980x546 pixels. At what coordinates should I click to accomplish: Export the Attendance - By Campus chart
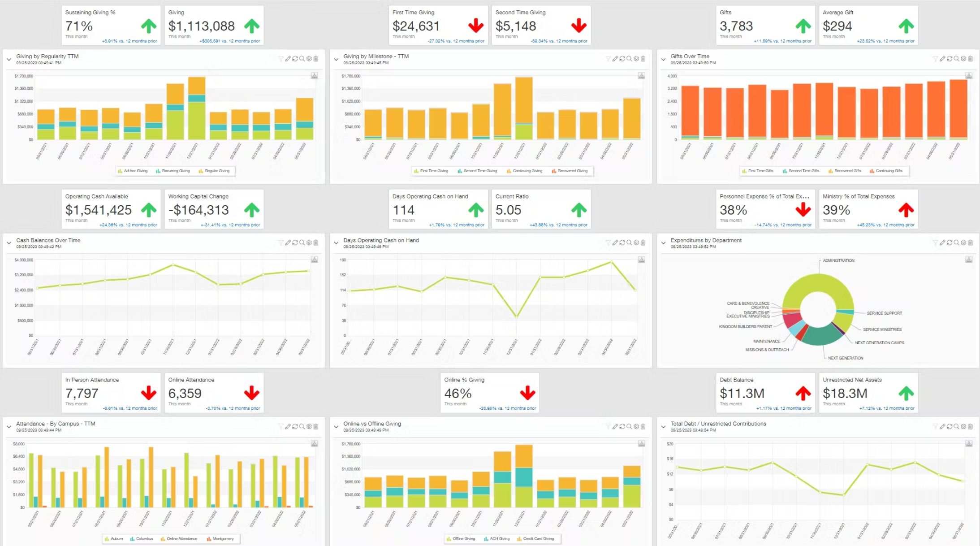tap(315, 443)
